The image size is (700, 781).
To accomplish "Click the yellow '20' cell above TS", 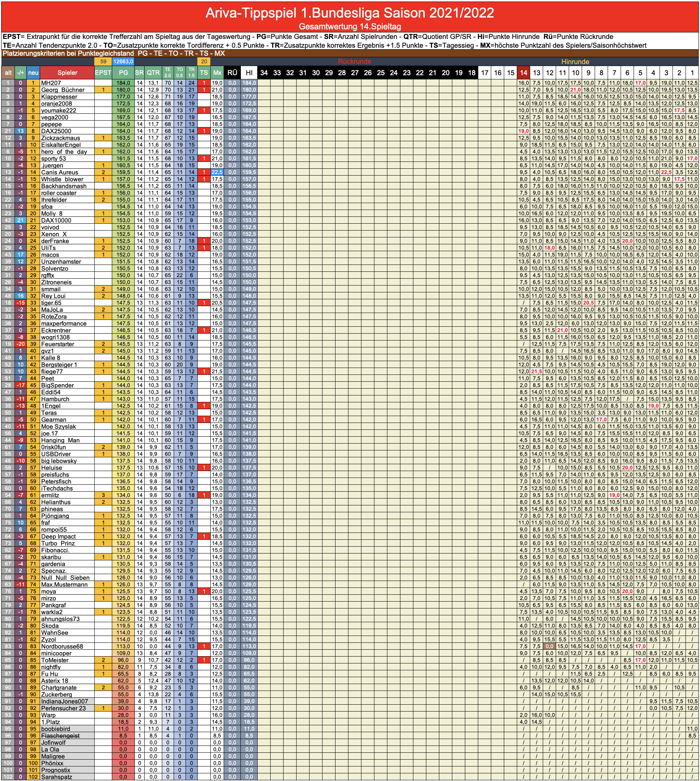I will [x=204, y=61].
